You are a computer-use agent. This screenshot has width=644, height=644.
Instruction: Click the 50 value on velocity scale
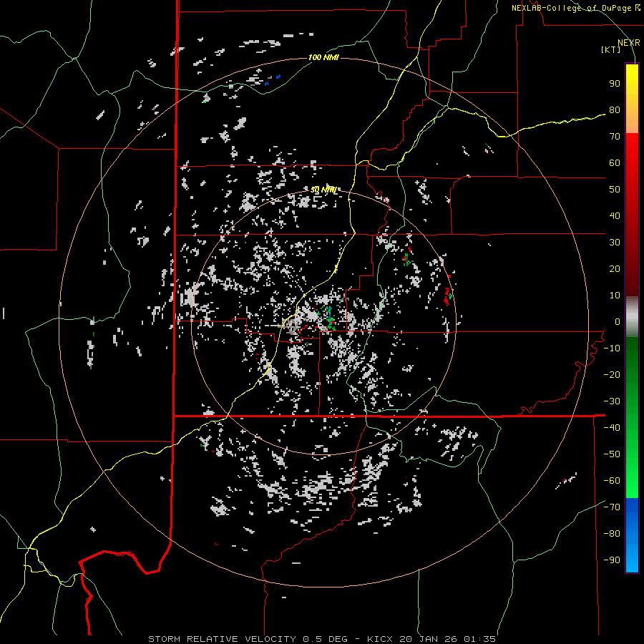pos(615,190)
